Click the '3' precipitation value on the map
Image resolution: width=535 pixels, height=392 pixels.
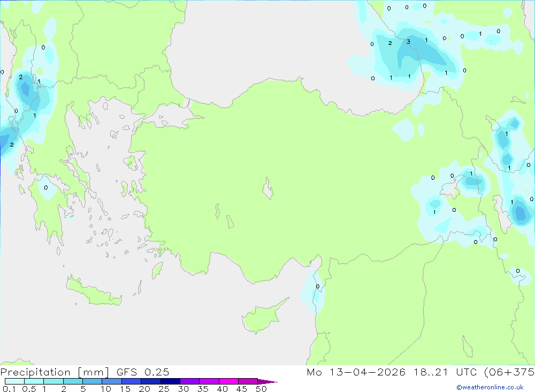408,42
